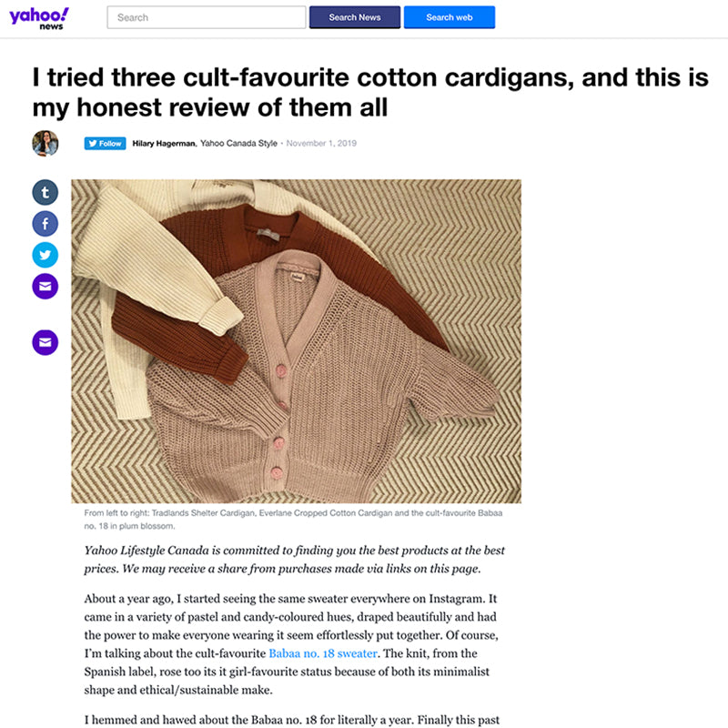Viewport: 728px width, 728px height.
Task: Open the author's profile avatar
Action: (45, 143)
